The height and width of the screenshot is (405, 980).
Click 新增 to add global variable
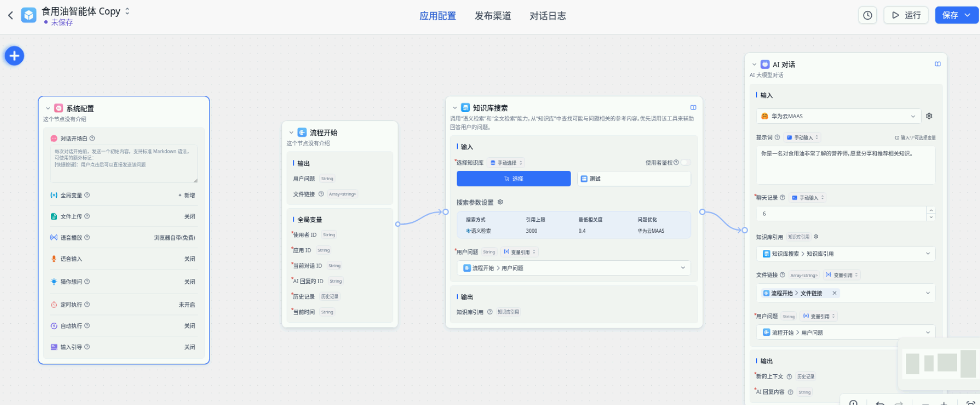(187, 195)
